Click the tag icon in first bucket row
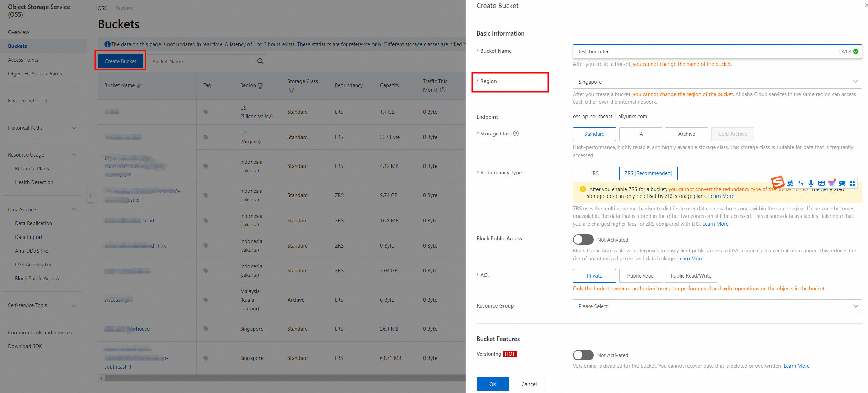868x393 pixels. (x=206, y=112)
